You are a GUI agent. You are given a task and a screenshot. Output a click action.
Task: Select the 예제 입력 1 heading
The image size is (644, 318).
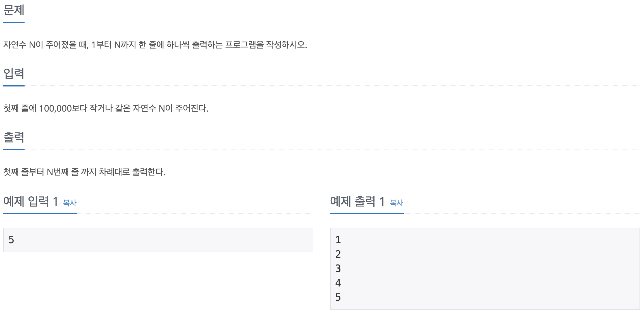tap(31, 201)
